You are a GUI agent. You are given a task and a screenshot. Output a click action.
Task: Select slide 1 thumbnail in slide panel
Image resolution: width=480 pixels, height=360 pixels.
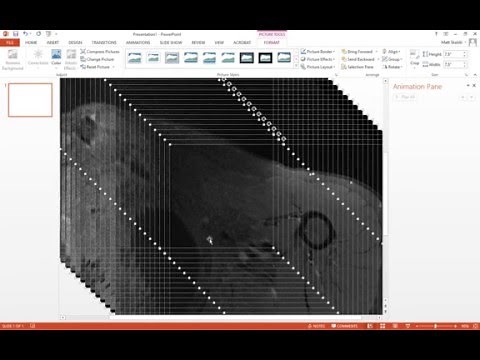point(30,100)
